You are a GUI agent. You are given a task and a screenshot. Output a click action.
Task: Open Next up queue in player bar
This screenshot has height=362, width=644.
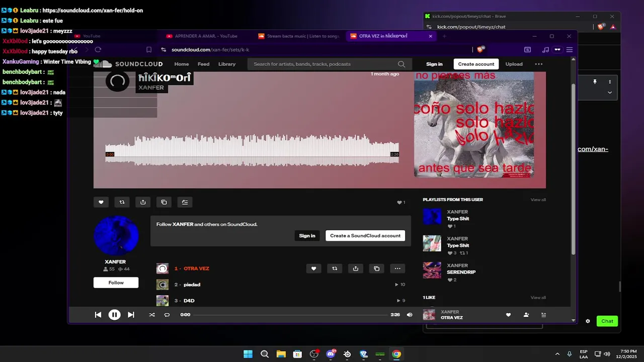coord(543,315)
